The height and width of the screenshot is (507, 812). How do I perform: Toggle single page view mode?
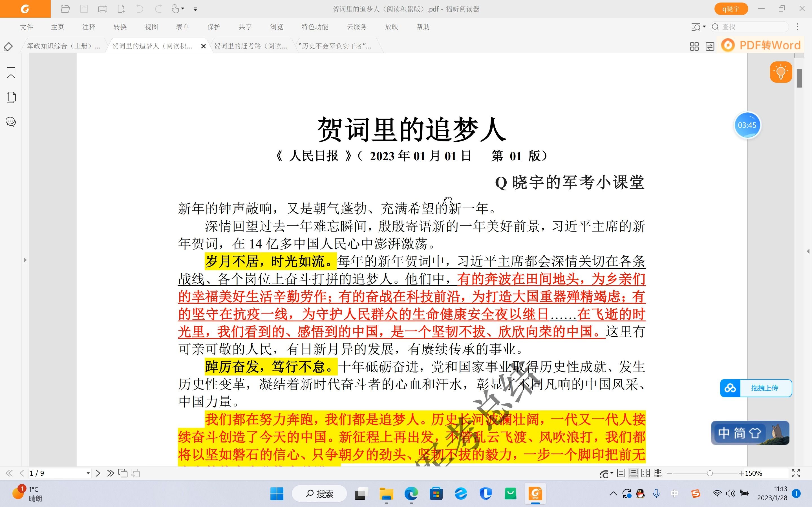coord(621,473)
